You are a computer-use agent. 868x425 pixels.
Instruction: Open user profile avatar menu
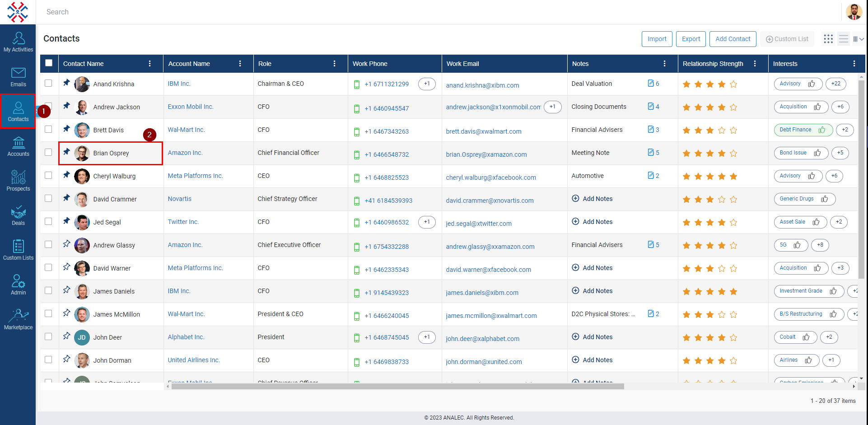pyautogui.click(x=854, y=12)
